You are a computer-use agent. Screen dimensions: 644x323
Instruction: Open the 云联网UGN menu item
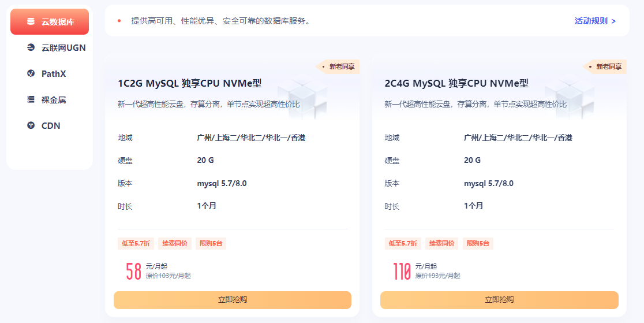point(63,48)
